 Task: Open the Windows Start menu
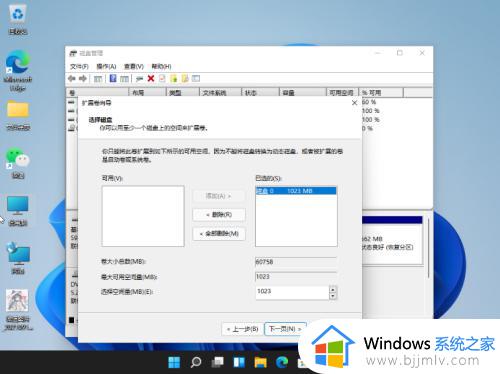point(174,362)
